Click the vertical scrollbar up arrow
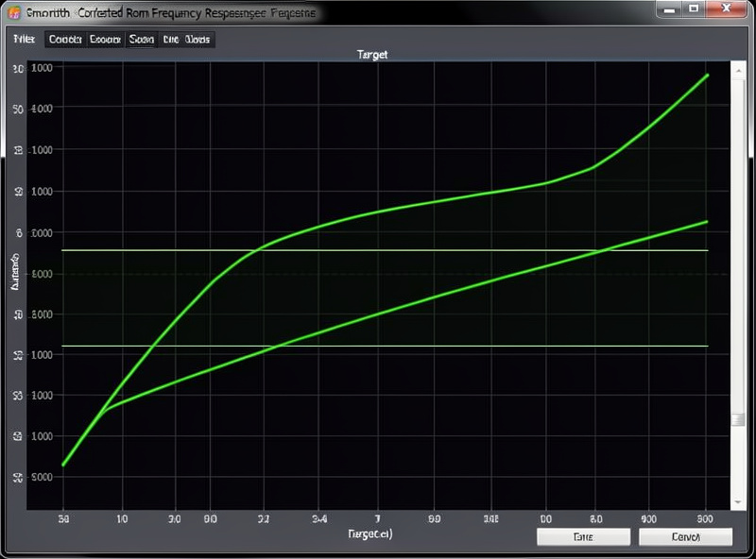Viewport: 756px width, 559px height. click(x=738, y=71)
